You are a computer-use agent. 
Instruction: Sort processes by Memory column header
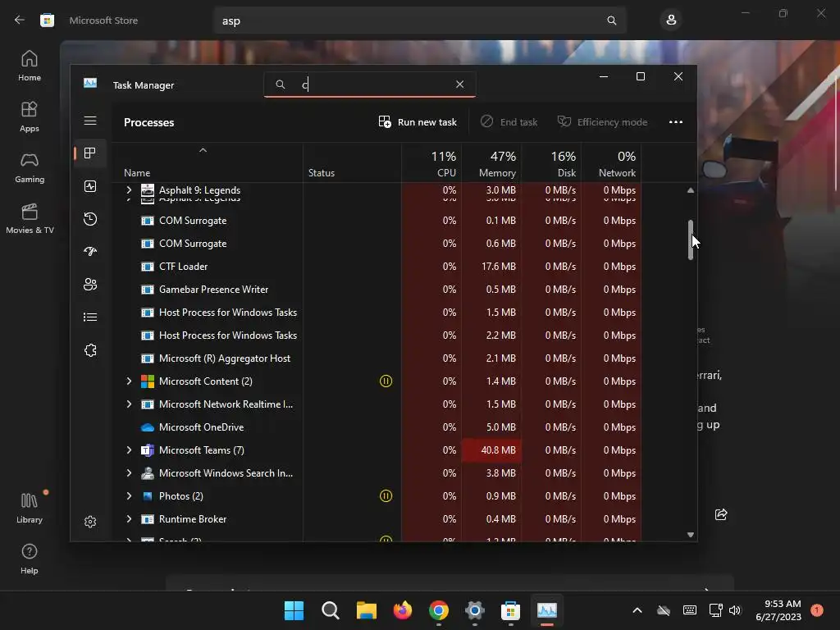492,164
